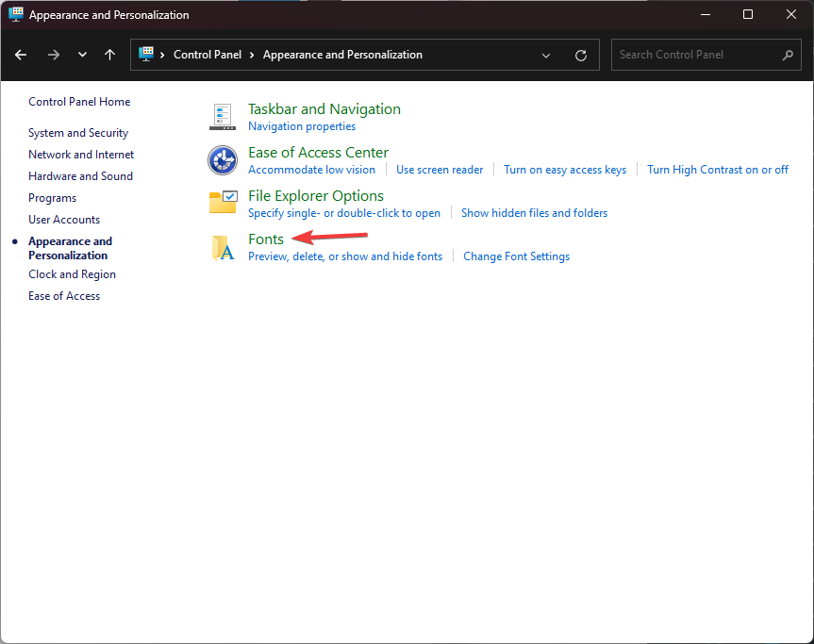
Task: Expand the chevron after the computer icon
Action: [x=162, y=55]
